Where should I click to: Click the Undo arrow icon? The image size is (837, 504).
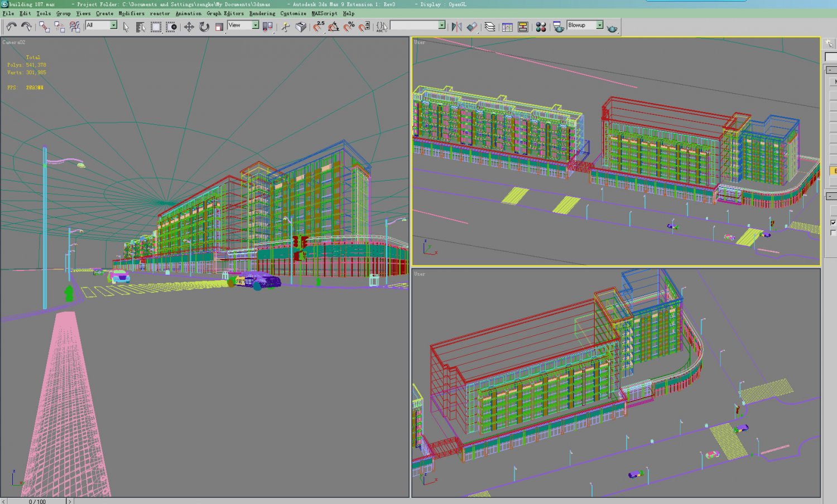pyautogui.click(x=11, y=27)
